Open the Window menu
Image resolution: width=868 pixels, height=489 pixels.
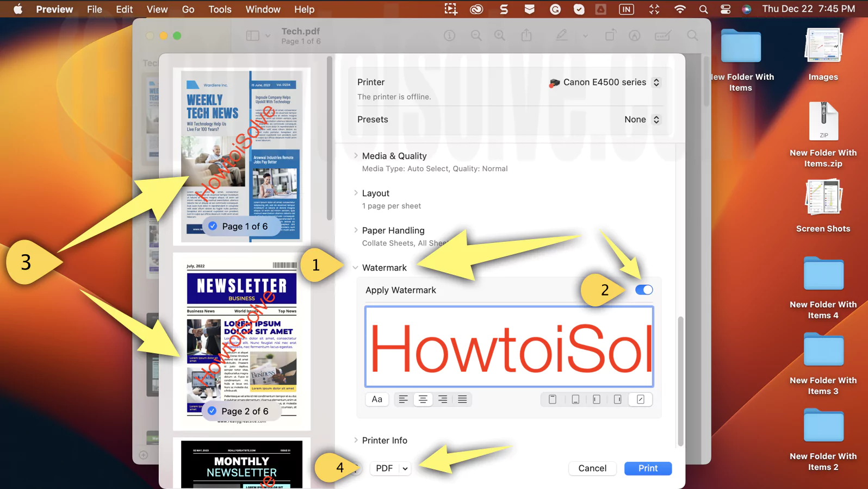[x=263, y=9]
